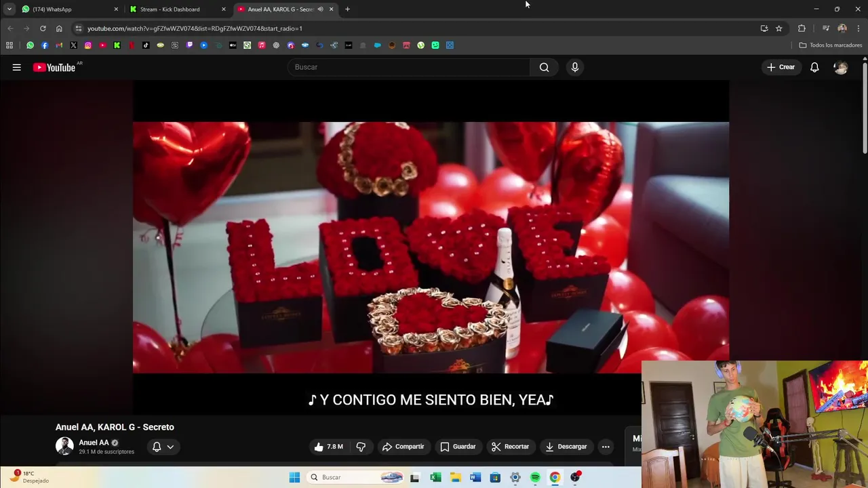Click the browser address bar URL

[x=195, y=28]
